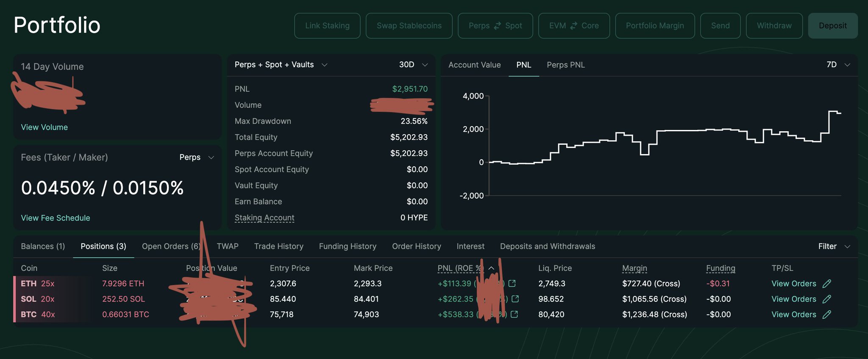The width and height of the screenshot is (868, 359).
Task: Open share PNL icon for BTC position
Action: point(515,314)
